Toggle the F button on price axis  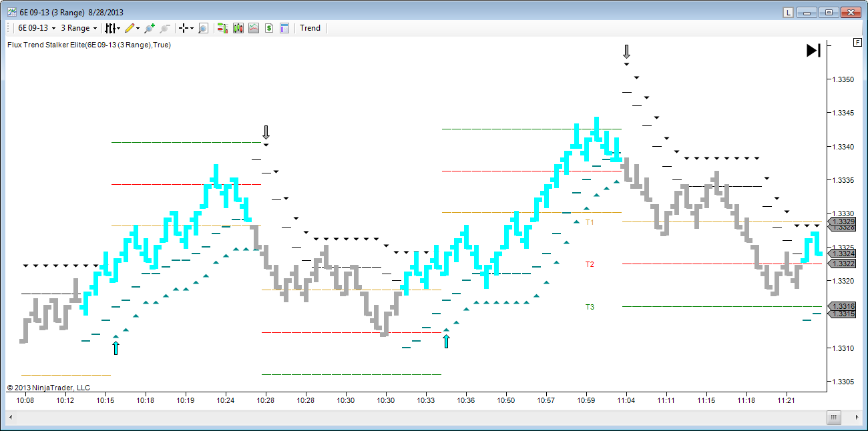(x=857, y=42)
